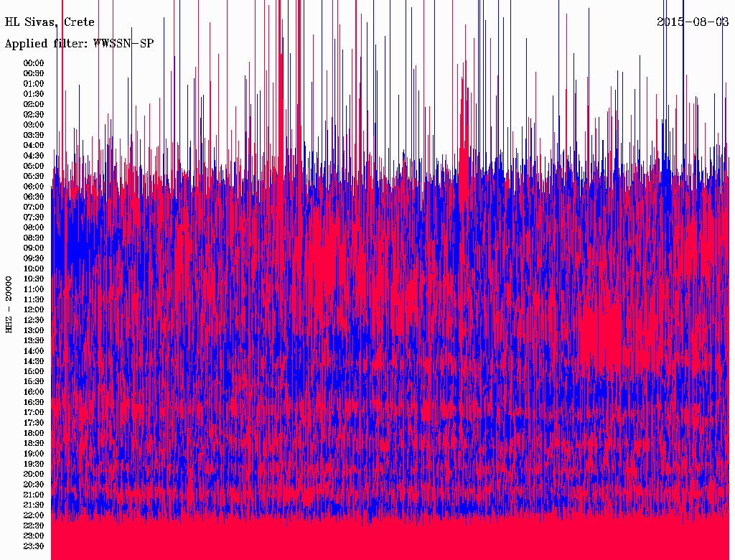Click the 23:30 time marker
Image resolution: width=735 pixels, height=560 pixels.
(34, 546)
